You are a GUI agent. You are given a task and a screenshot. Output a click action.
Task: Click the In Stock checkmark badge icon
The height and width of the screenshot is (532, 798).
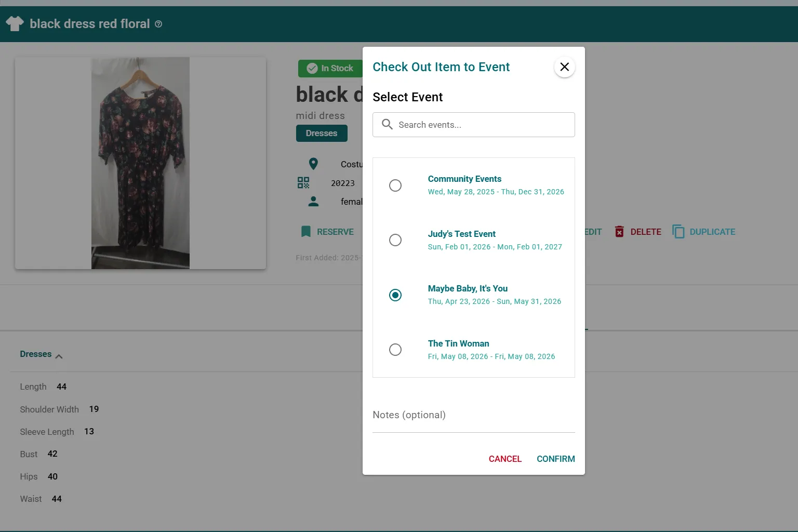[312, 68]
